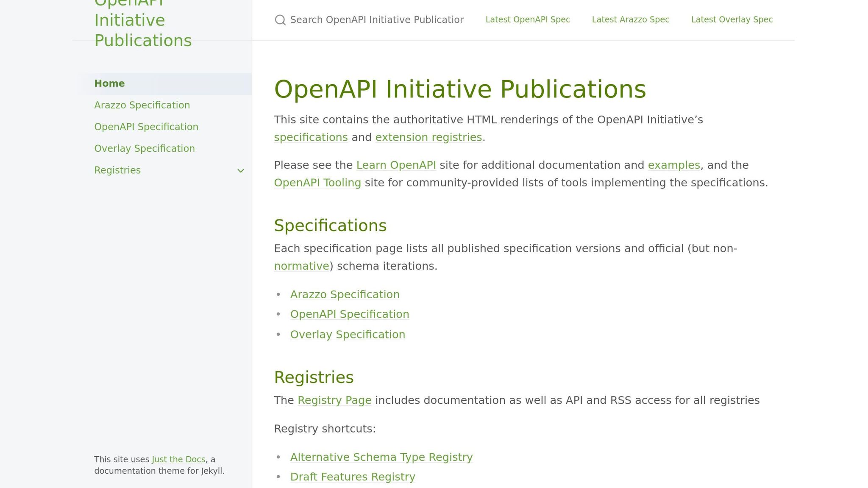Click the specifications link in the intro

311,137
